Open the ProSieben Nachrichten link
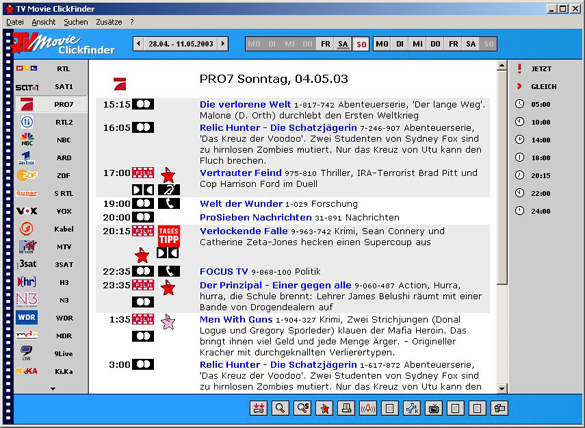585x428 pixels. tap(256, 217)
